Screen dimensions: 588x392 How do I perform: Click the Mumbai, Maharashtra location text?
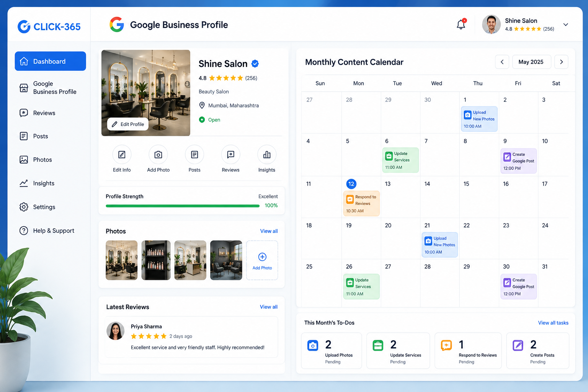point(234,105)
